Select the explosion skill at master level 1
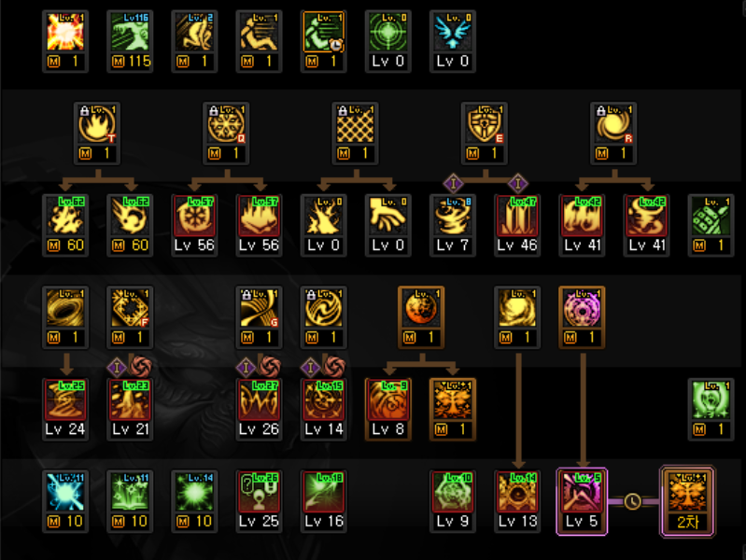This screenshot has width=746, height=560. tap(65, 41)
